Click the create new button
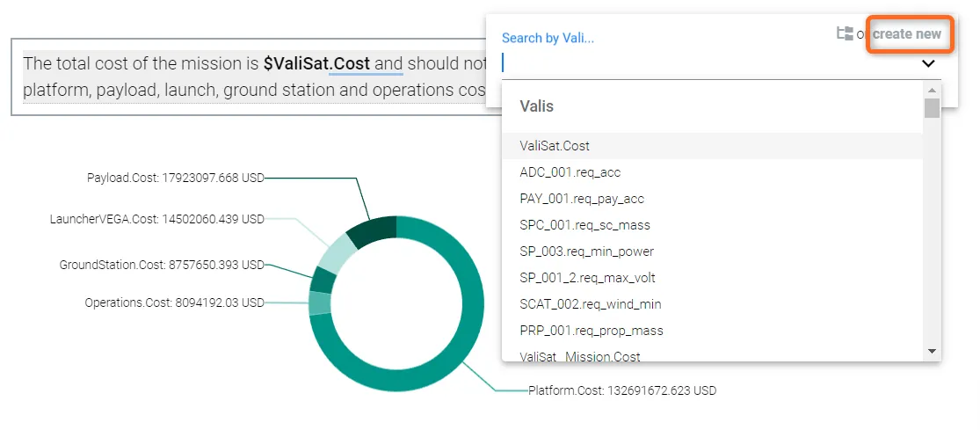Viewport: 980px width, 430px height. (x=906, y=34)
